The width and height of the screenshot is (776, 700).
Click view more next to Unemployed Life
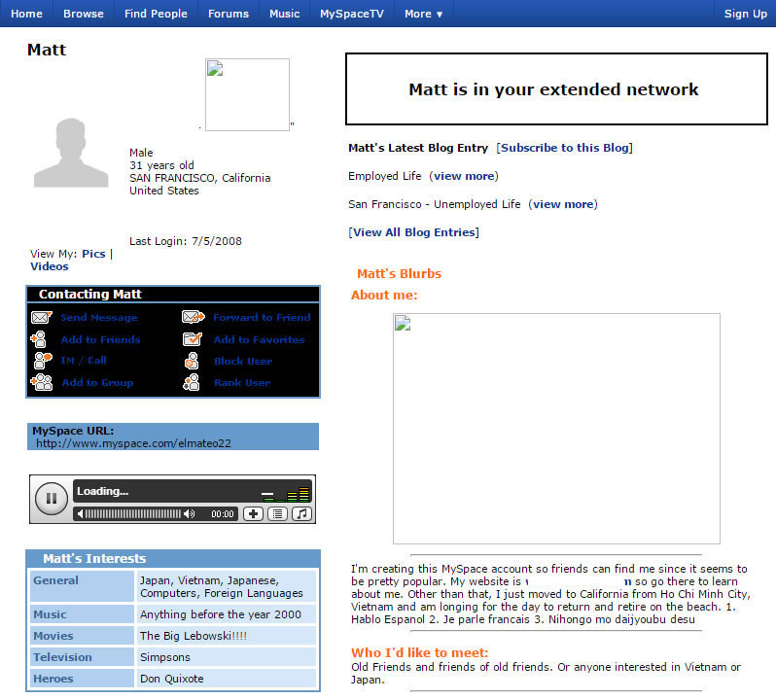coord(563,204)
